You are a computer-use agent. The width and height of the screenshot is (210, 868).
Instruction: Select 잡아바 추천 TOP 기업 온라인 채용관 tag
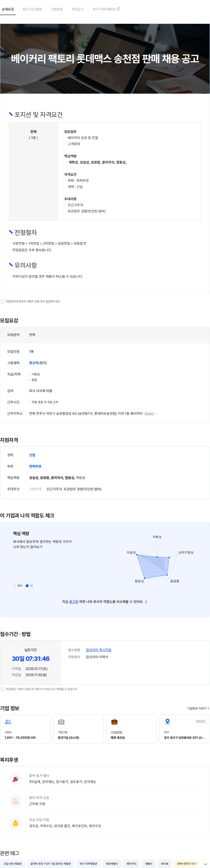tap(51, 864)
